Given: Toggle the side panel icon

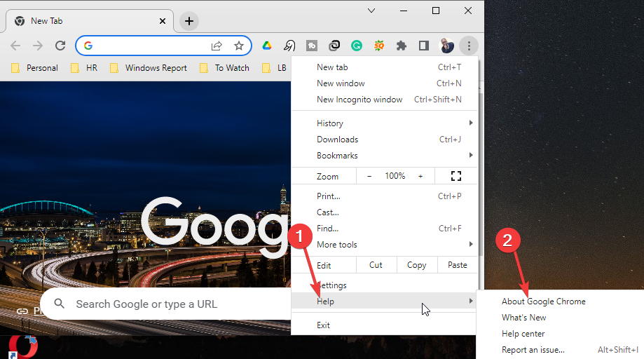Looking at the screenshot, I should (424, 46).
